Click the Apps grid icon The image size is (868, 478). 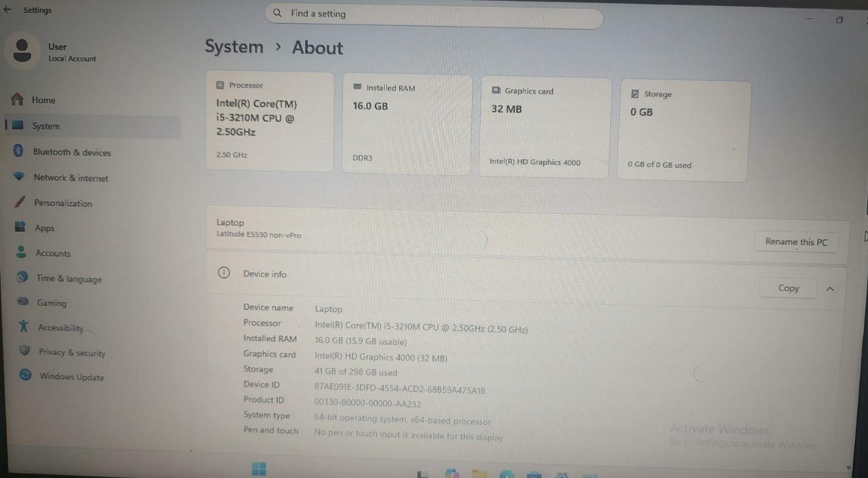21,226
